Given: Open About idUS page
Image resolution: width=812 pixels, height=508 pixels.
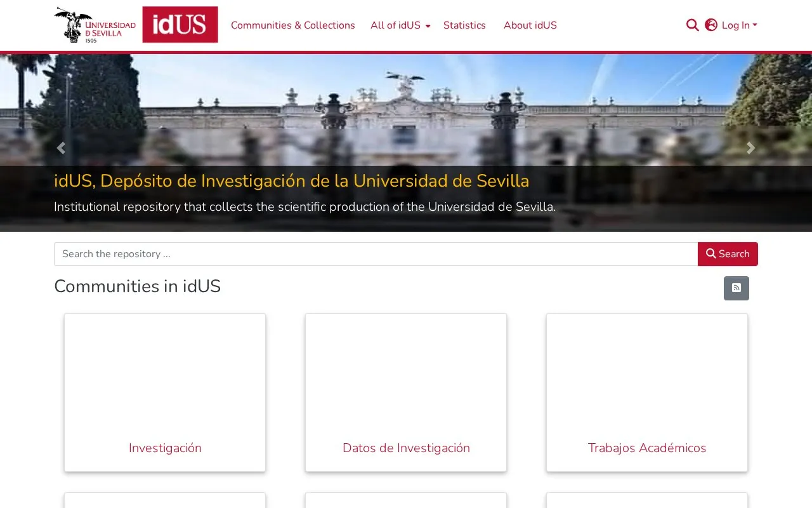Looking at the screenshot, I should coord(530,25).
